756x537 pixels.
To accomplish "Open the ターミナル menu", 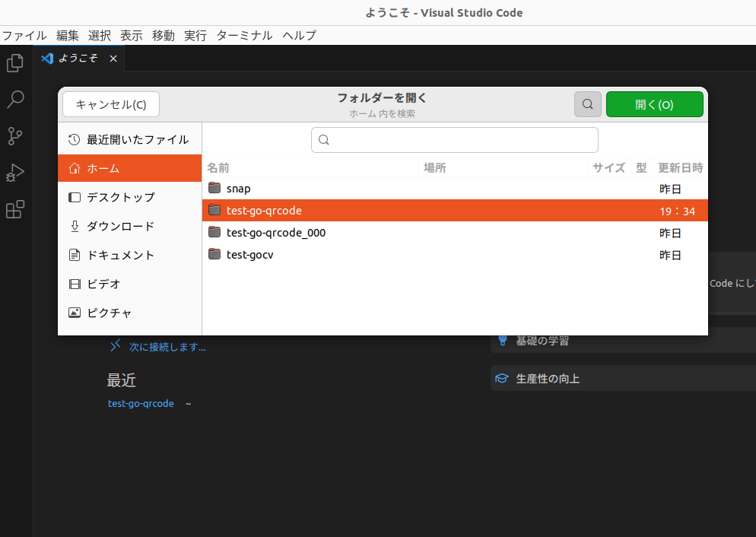I will click(x=244, y=35).
